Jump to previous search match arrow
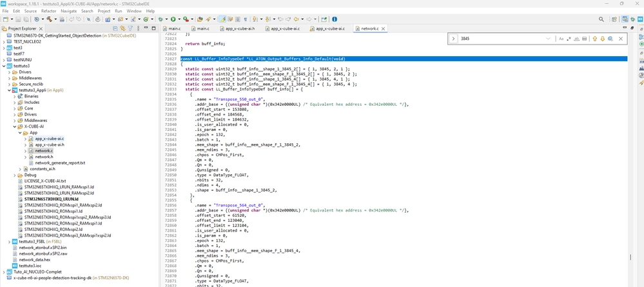Screen dimensions: 644x287 595,39
